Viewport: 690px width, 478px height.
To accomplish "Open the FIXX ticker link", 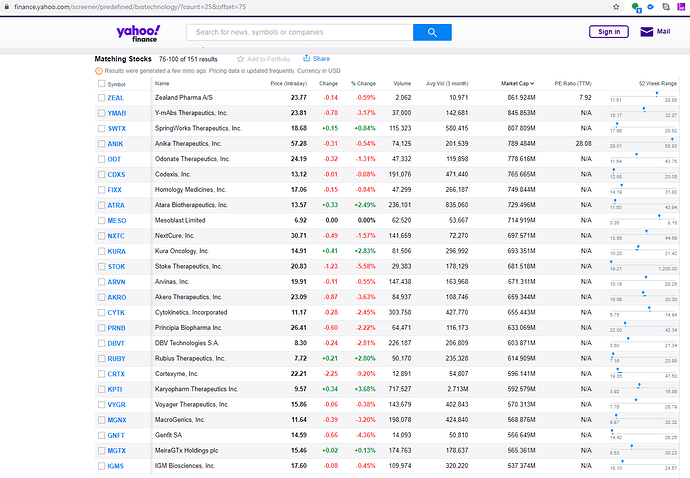I will [114, 190].
